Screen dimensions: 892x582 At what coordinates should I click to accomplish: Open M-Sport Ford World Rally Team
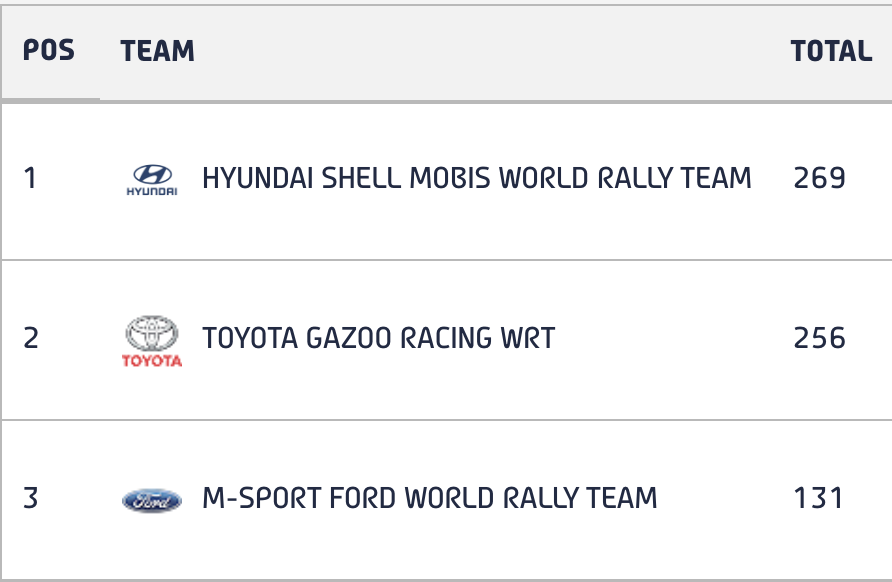(430, 498)
